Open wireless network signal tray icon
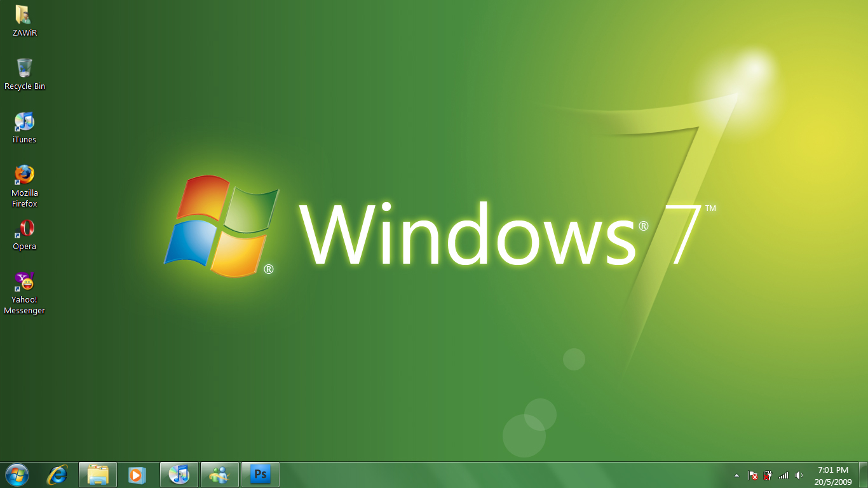868x488 pixels. 783,475
